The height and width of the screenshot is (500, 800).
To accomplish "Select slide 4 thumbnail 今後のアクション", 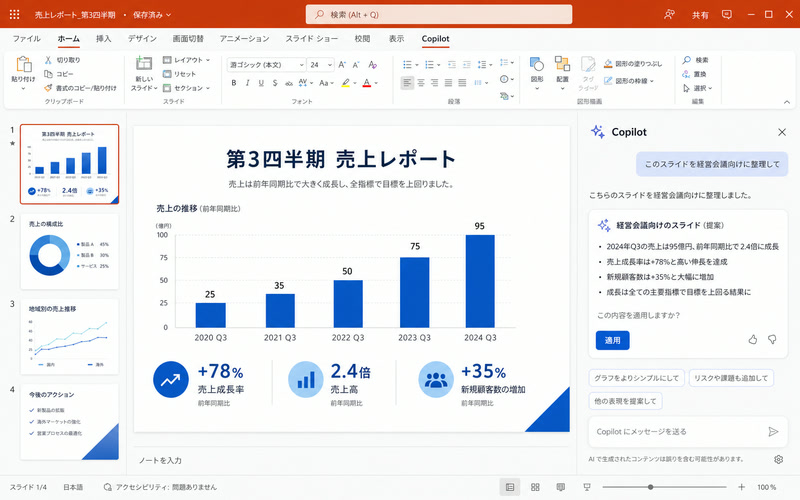I will tap(69, 422).
